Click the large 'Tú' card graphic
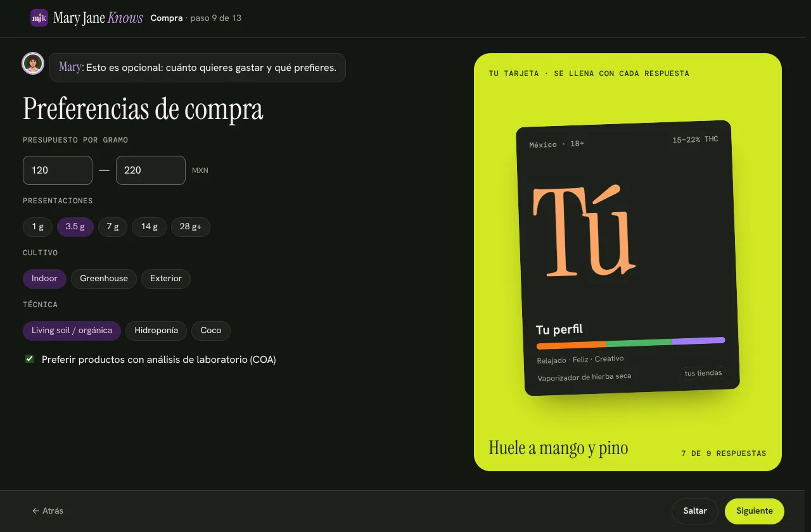Viewport: 811px width, 532px height. click(x=584, y=232)
